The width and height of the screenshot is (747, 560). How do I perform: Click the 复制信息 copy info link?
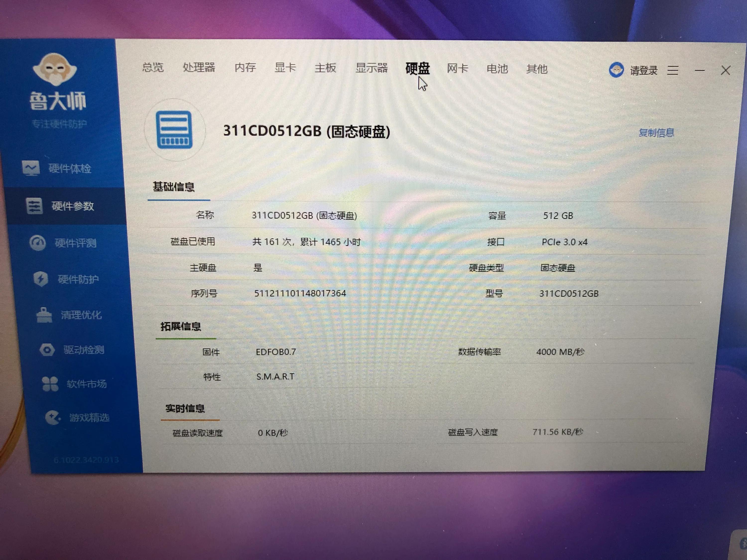(x=657, y=133)
